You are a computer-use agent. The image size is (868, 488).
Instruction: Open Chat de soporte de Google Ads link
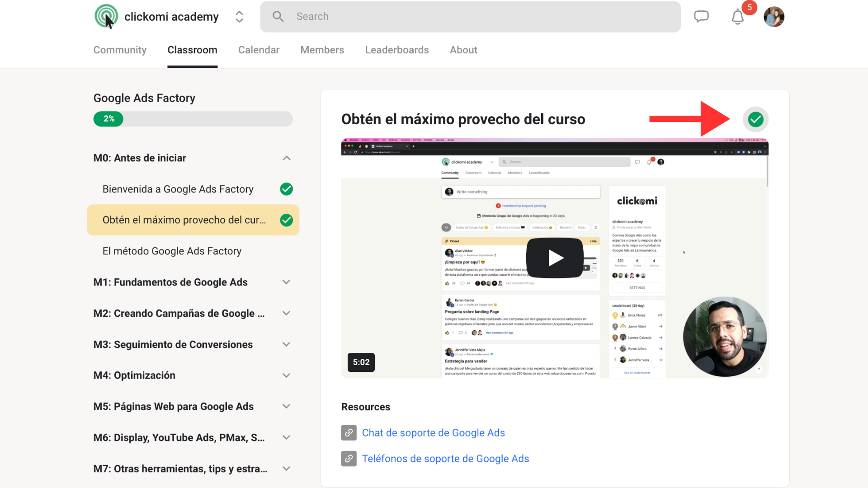pos(433,433)
